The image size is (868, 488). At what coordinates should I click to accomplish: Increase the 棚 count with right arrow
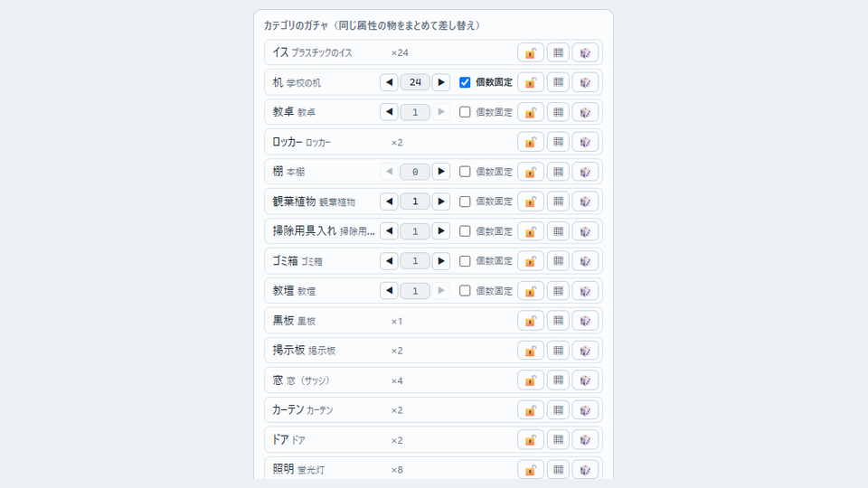tap(441, 172)
